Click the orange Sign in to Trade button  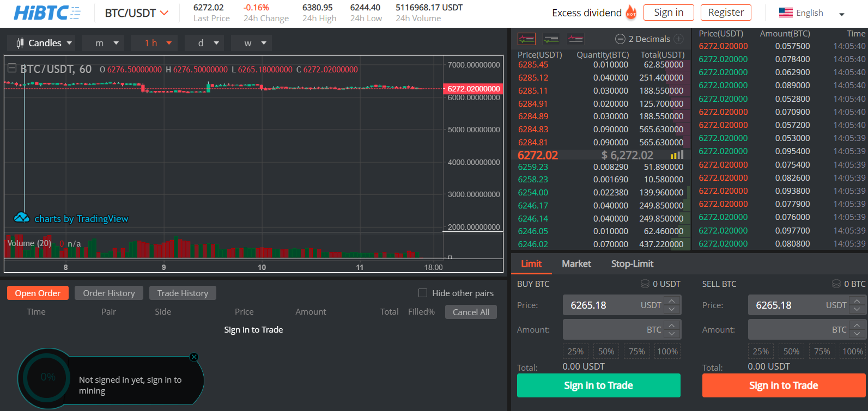pos(784,385)
